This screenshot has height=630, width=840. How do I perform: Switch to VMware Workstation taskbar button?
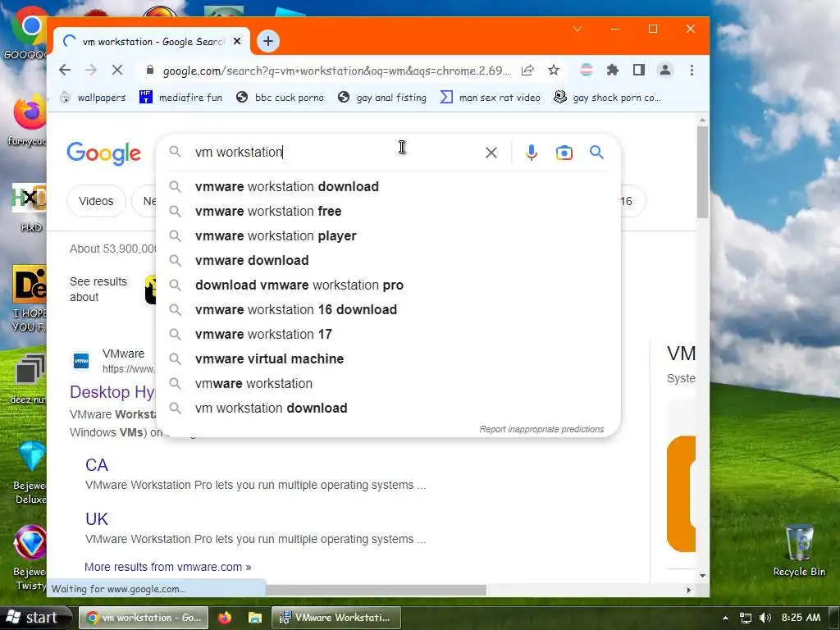[336, 618]
